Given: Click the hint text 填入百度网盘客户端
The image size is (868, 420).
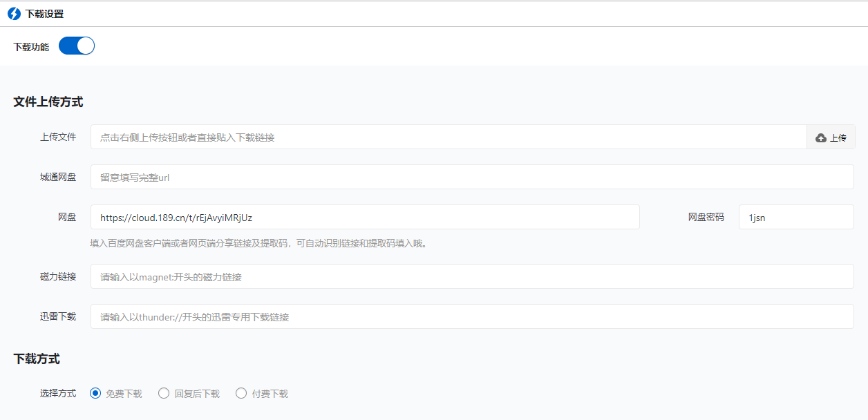Looking at the screenshot, I should coord(258,243).
